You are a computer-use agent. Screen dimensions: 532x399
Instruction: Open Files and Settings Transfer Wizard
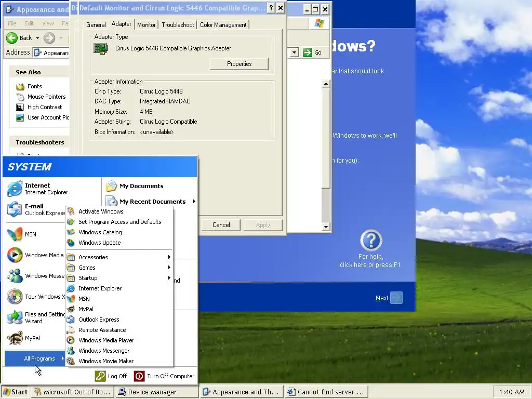(35, 317)
